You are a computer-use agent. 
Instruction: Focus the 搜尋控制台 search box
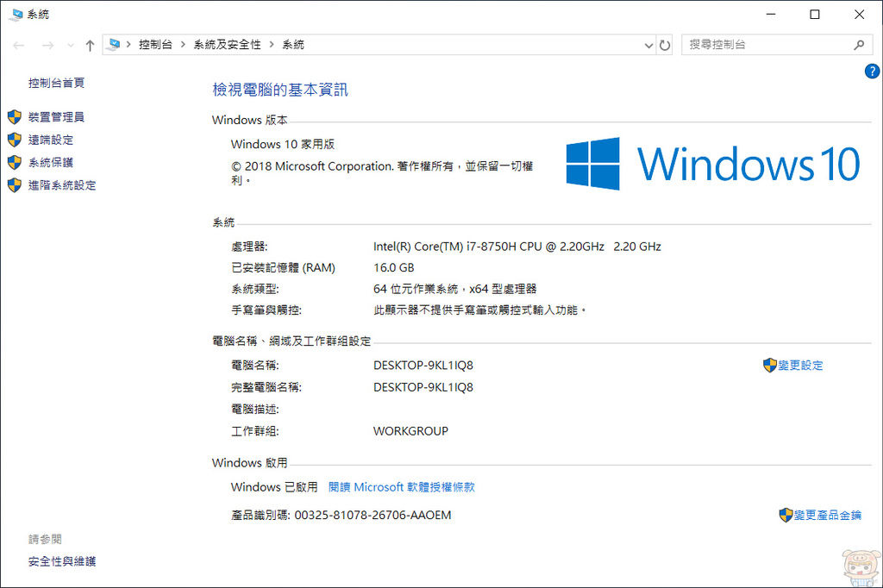777,45
